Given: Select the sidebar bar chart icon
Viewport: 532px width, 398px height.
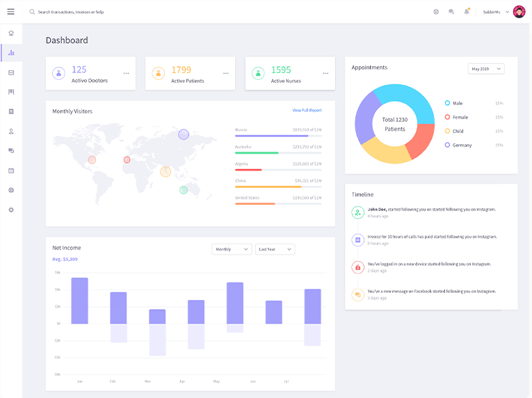Looking at the screenshot, I should pyautogui.click(x=11, y=53).
